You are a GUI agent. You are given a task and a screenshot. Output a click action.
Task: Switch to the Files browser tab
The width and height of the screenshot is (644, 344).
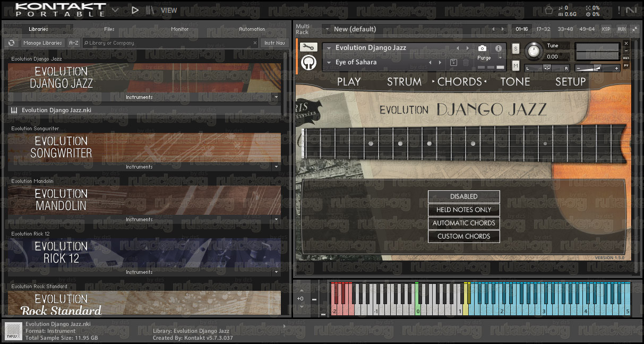tap(109, 29)
